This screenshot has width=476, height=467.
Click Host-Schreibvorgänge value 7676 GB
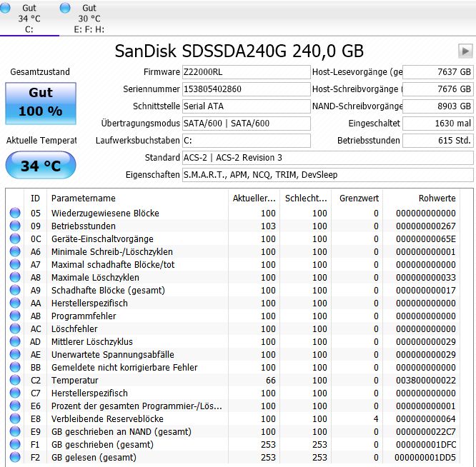pyautogui.click(x=437, y=89)
